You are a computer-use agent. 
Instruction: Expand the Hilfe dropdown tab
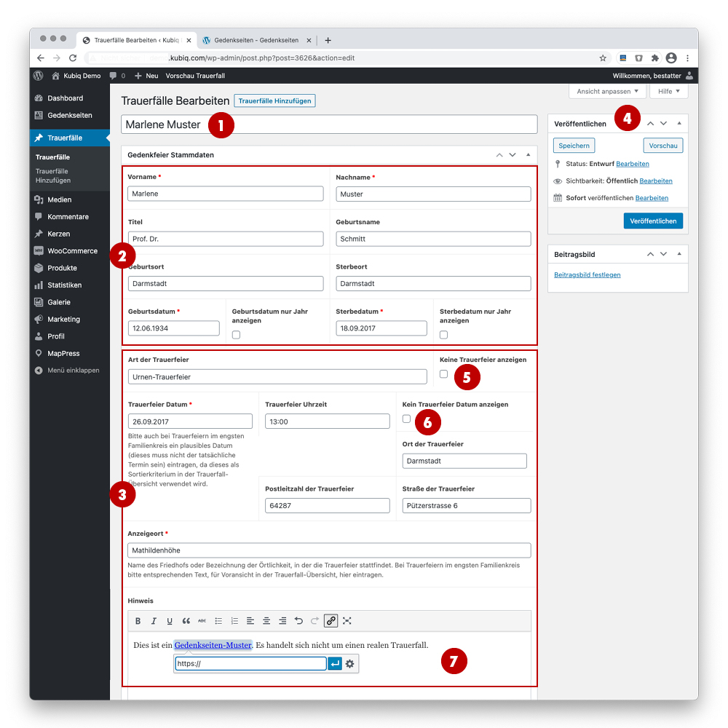click(668, 92)
